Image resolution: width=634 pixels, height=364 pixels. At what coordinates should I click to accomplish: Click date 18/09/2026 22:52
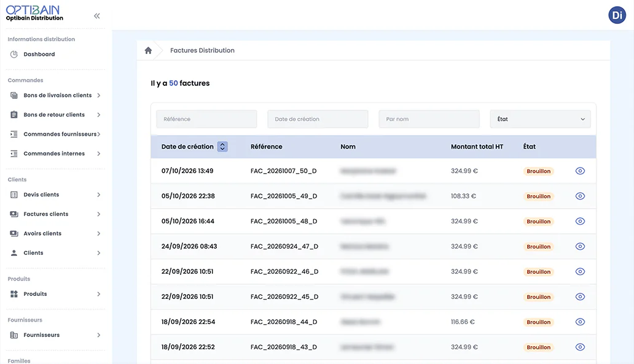[188, 347]
